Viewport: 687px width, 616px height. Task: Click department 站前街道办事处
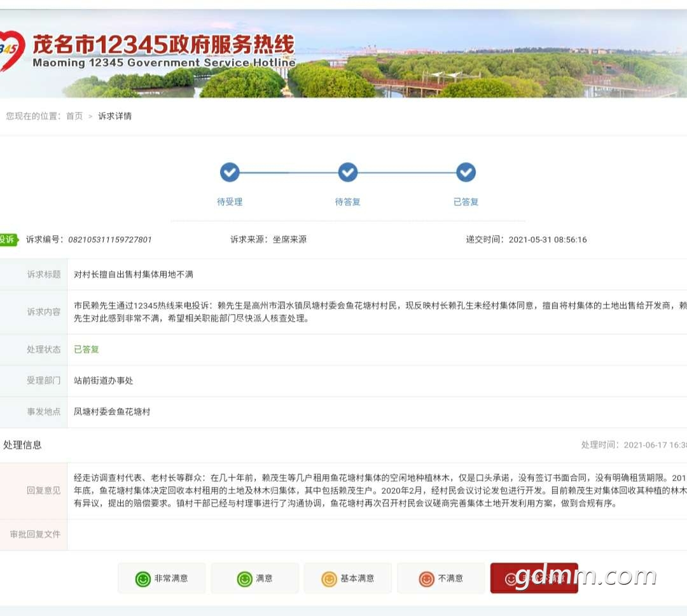pyautogui.click(x=104, y=380)
